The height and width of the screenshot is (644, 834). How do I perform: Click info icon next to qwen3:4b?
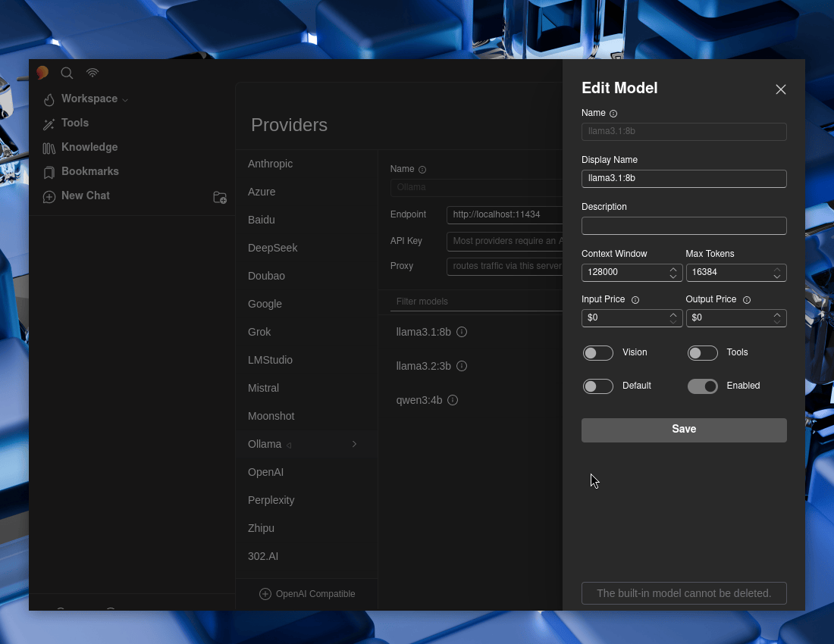[453, 400]
